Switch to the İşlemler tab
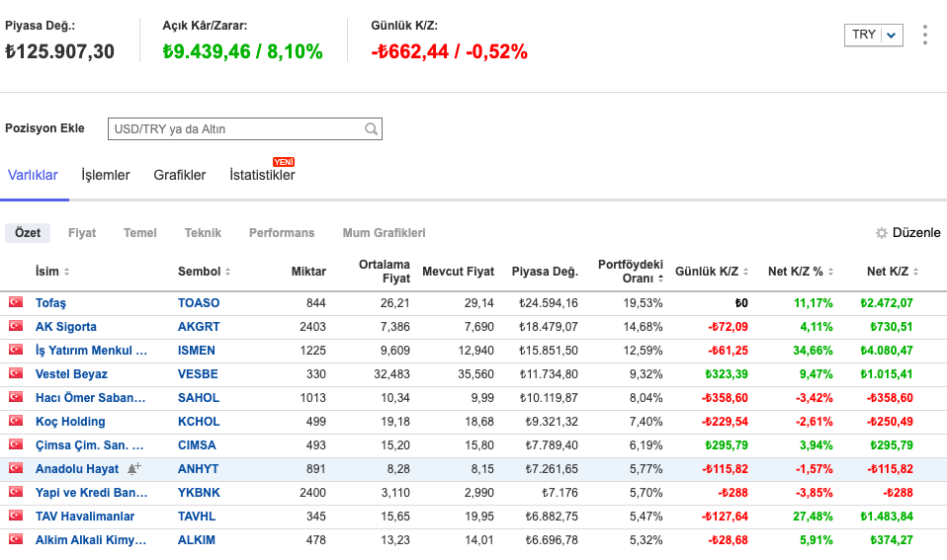The width and height of the screenshot is (947, 560). tap(106, 176)
